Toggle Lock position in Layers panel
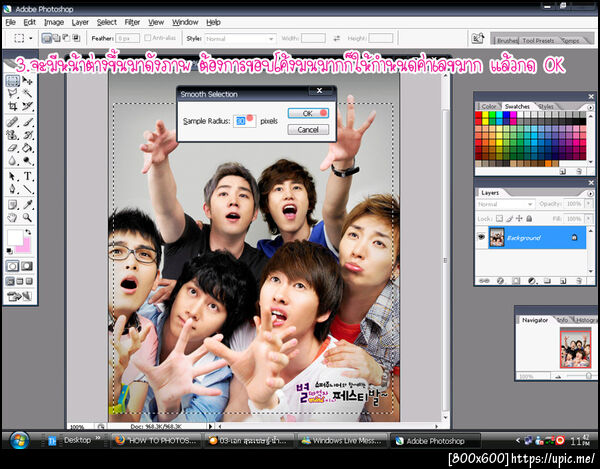600x469 pixels. point(519,218)
